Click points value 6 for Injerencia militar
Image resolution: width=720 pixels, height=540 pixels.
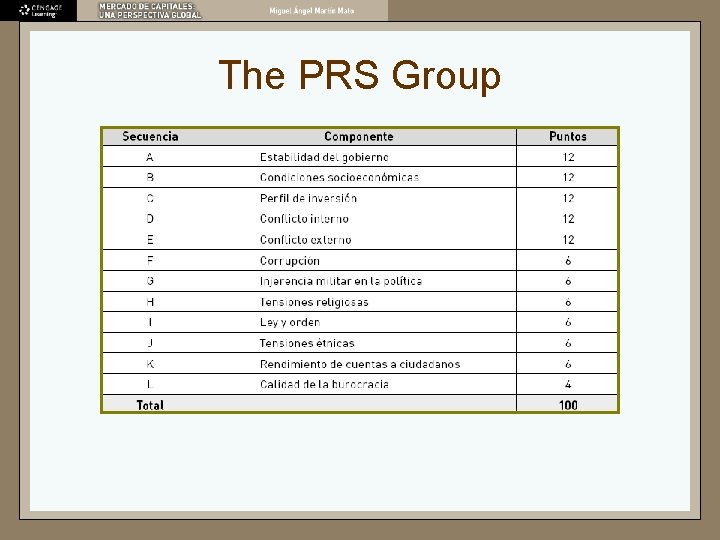point(568,281)
